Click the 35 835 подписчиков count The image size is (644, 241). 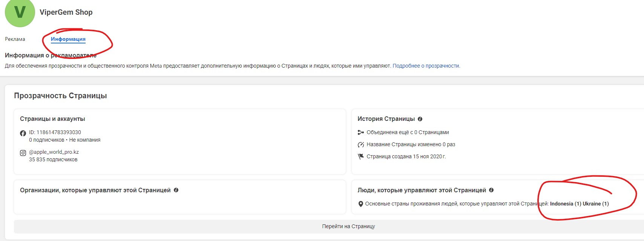53,160
